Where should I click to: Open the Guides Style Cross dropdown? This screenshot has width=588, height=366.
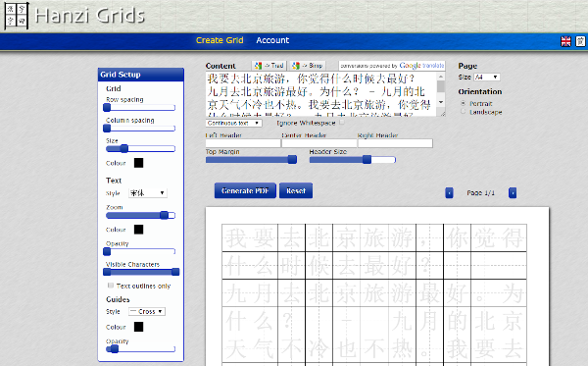click(x=147, y=312)
